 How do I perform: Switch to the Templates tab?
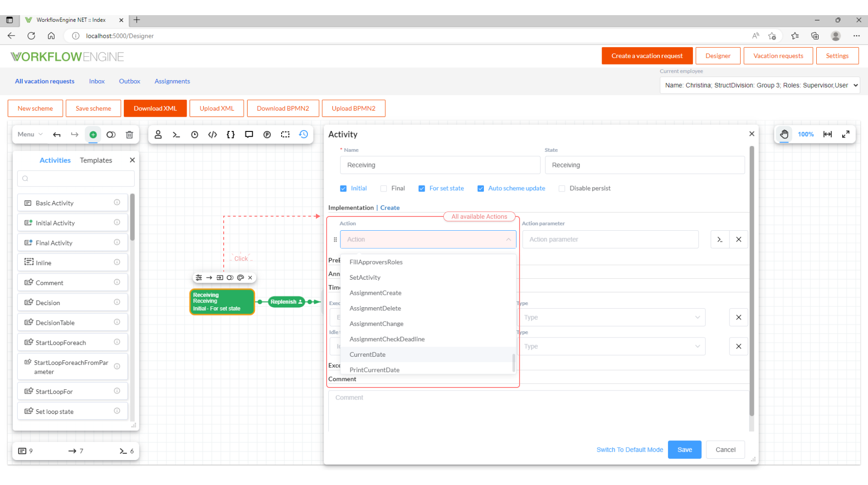(x=96, y=160)
